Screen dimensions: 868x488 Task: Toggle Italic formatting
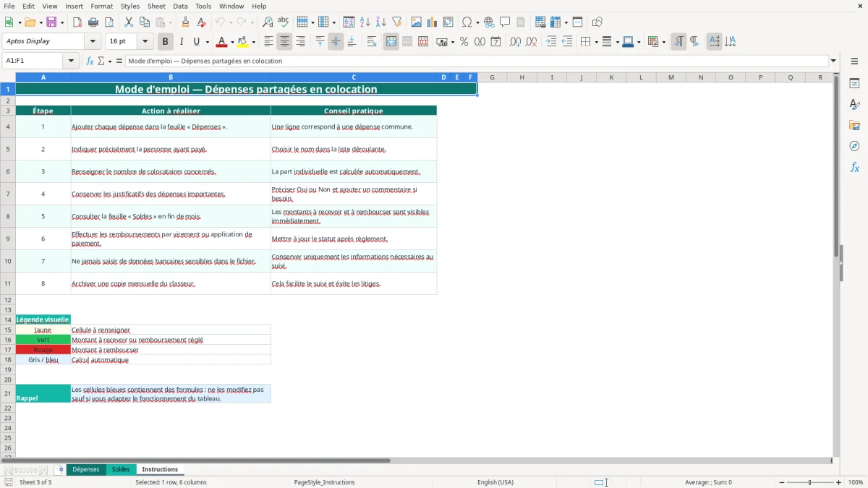point(181,41)
